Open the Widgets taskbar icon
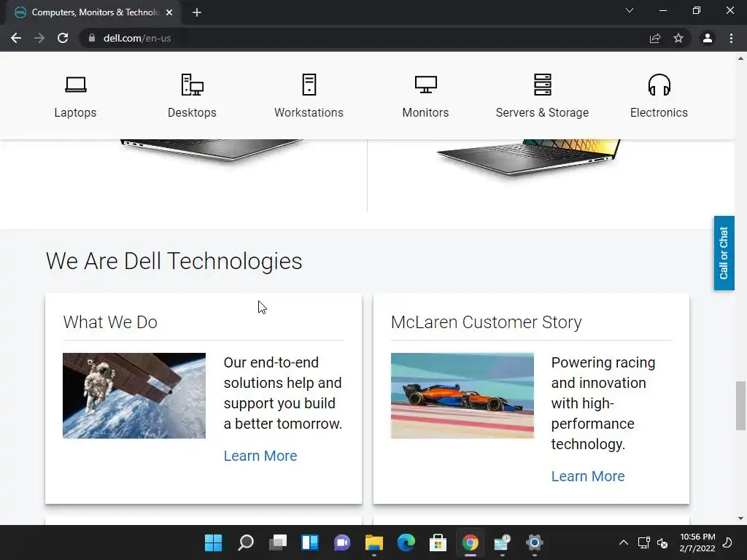747x560 pixels. (309, 542)
